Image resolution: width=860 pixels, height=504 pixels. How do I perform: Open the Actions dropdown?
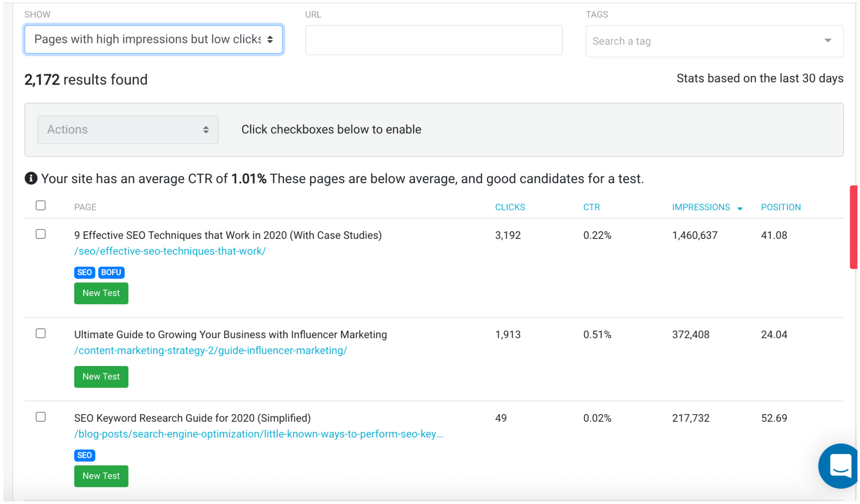coord(127,129)
